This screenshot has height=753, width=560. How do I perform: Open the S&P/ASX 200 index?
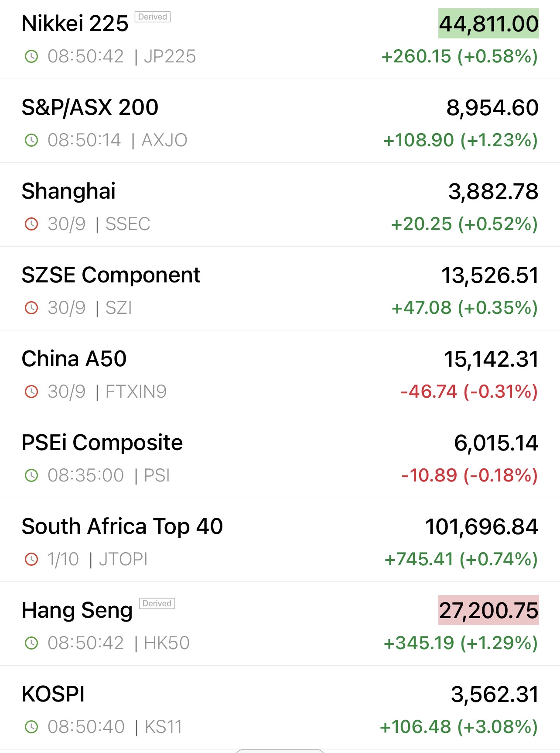(90, 107)
